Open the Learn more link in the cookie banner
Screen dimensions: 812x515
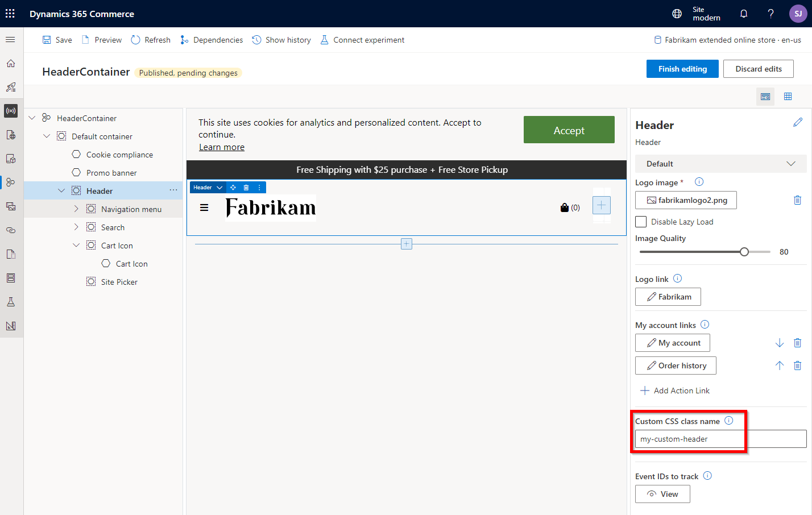221,147
